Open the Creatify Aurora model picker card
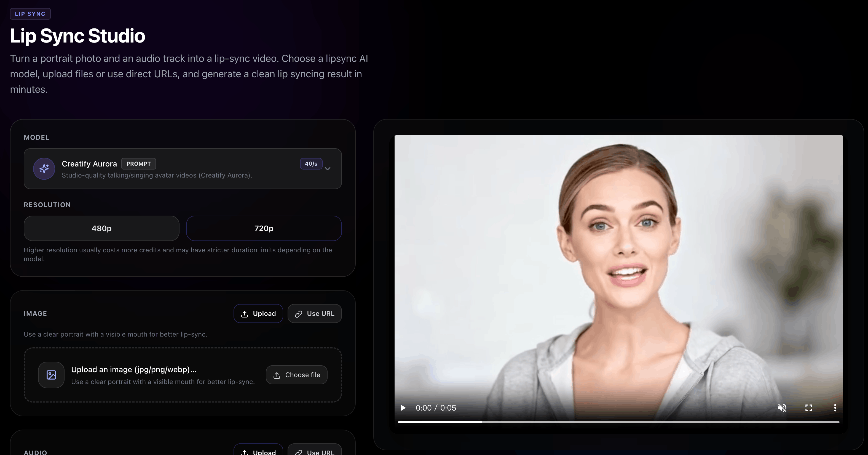868x455 pixels. (x=183, y=169)
